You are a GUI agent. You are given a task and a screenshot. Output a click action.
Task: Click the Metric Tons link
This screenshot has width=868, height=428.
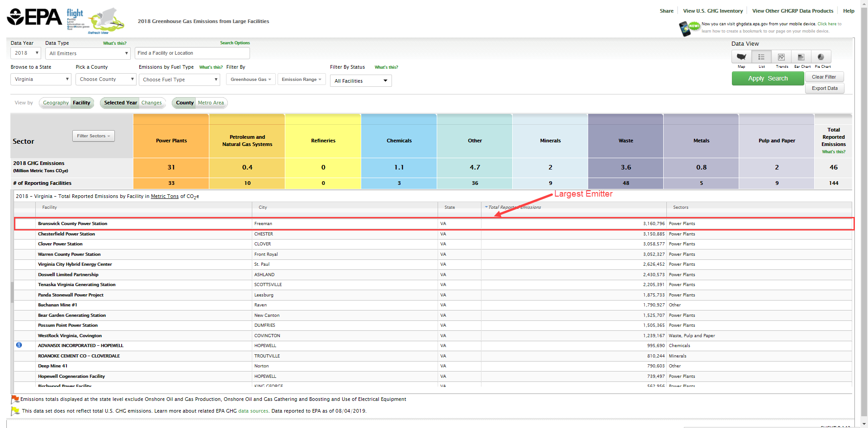[x=165, y=196]
